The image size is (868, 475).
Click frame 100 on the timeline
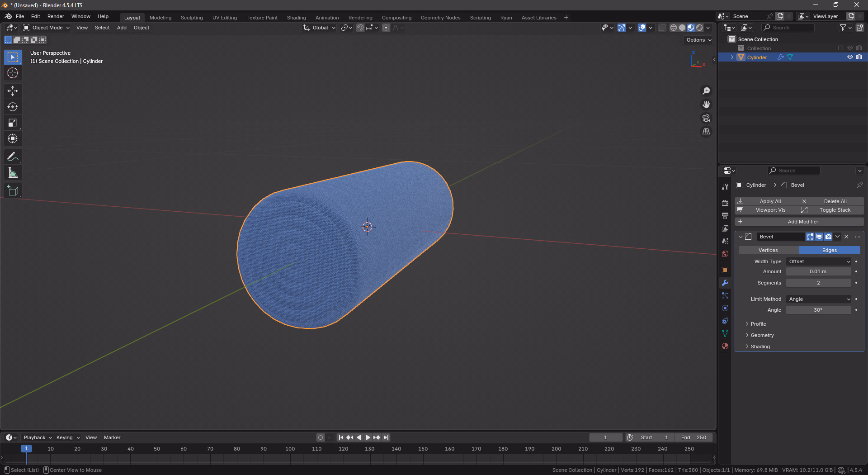(290, 452)
